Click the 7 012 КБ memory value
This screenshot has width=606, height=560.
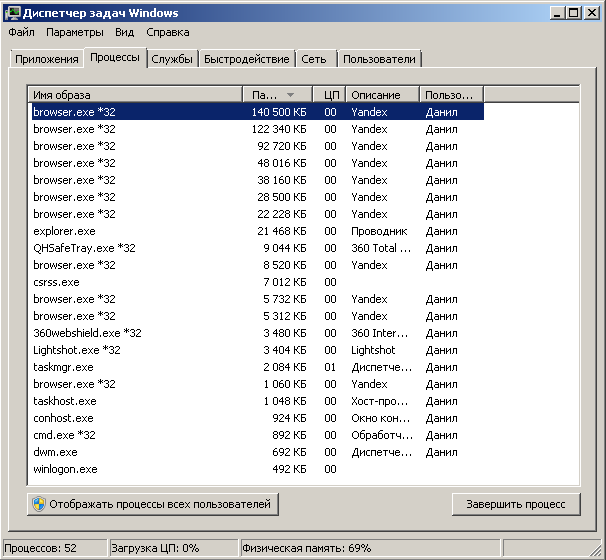click(285, 282)
